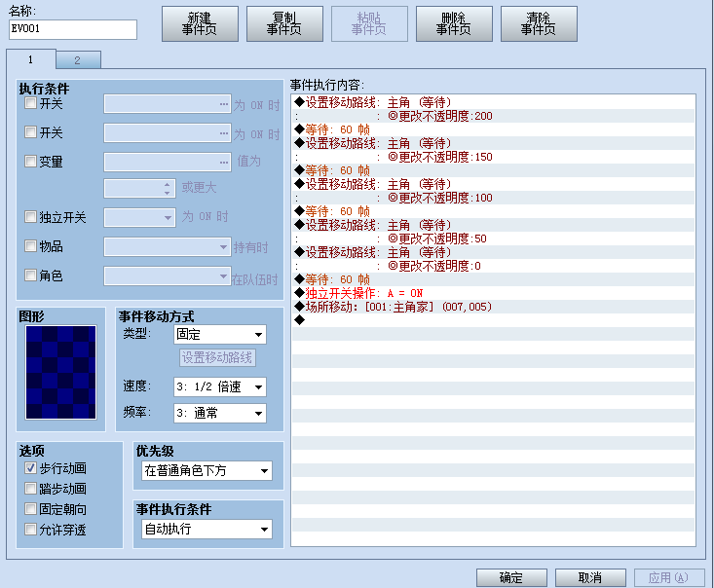Select the 更改不透明度:200 line
The height and width of the screenshot is (588, 714).
[494, 116]
